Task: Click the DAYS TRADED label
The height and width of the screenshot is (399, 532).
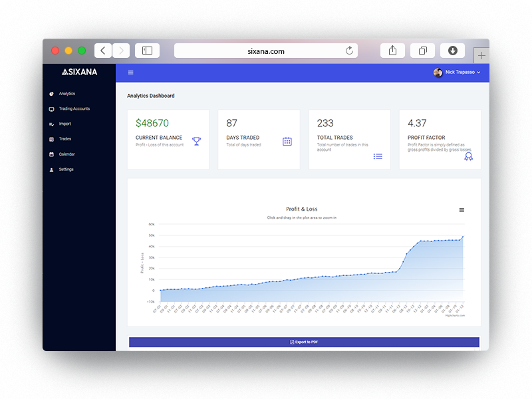Action: pos(243,138)
